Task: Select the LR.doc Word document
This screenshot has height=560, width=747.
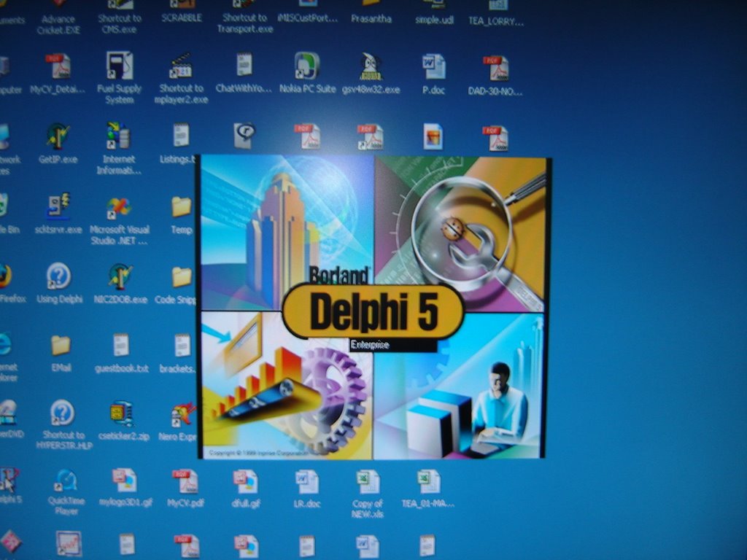Action: tap(307, 482)
